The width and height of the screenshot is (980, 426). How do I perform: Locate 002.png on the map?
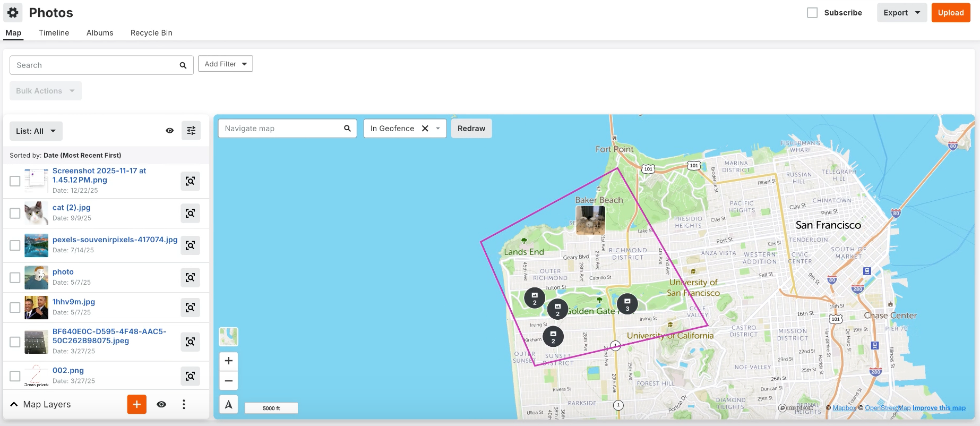coord(190,376)
